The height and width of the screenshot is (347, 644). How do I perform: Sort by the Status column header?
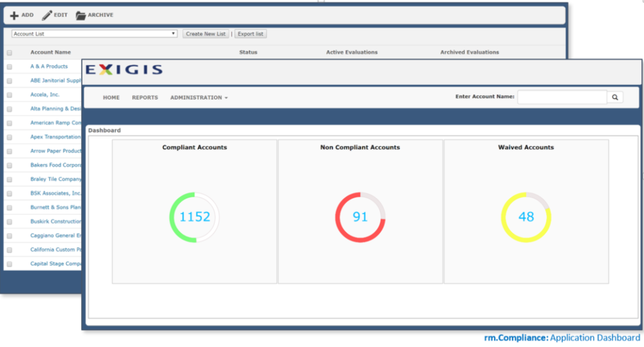[x=248, y=52]
